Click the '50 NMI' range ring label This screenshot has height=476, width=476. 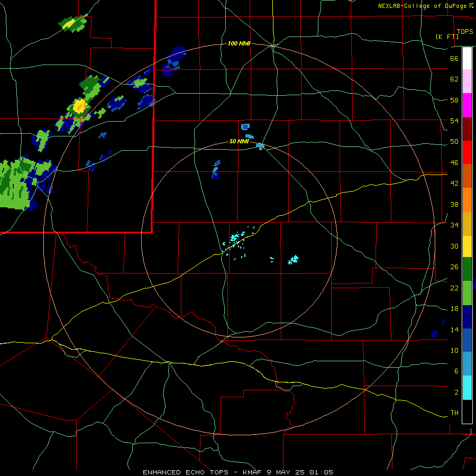[239, 141]
